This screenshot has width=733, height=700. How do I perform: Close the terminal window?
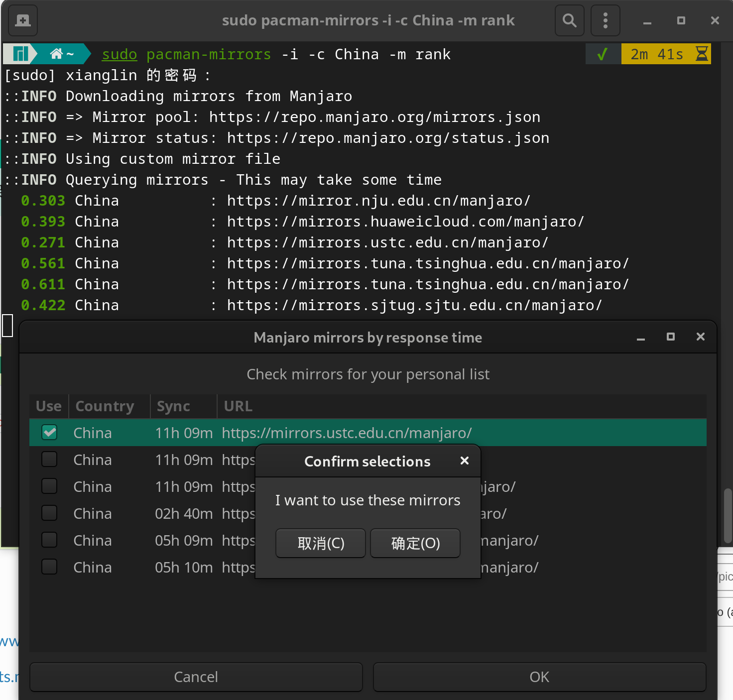[715, 20]
